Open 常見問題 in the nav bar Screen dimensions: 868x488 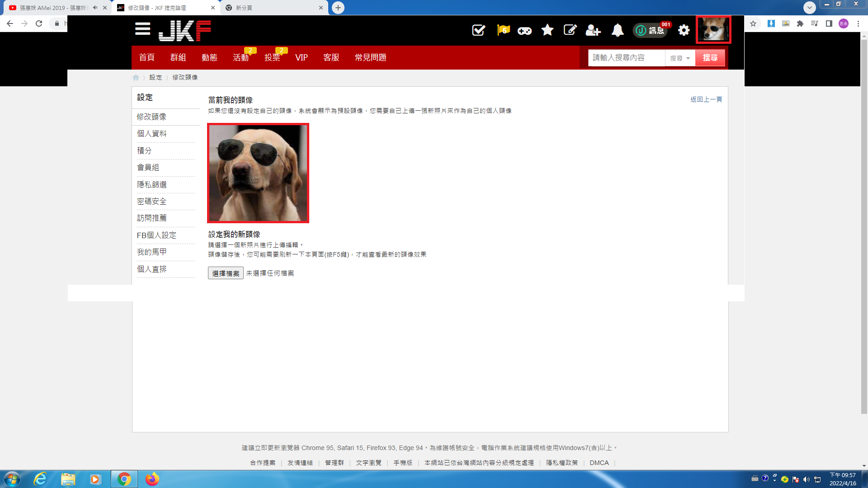pos(371,57)
